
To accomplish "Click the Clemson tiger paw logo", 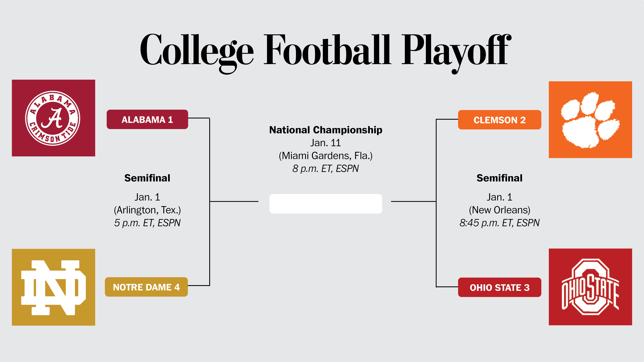I will click(x=590, y=120).
